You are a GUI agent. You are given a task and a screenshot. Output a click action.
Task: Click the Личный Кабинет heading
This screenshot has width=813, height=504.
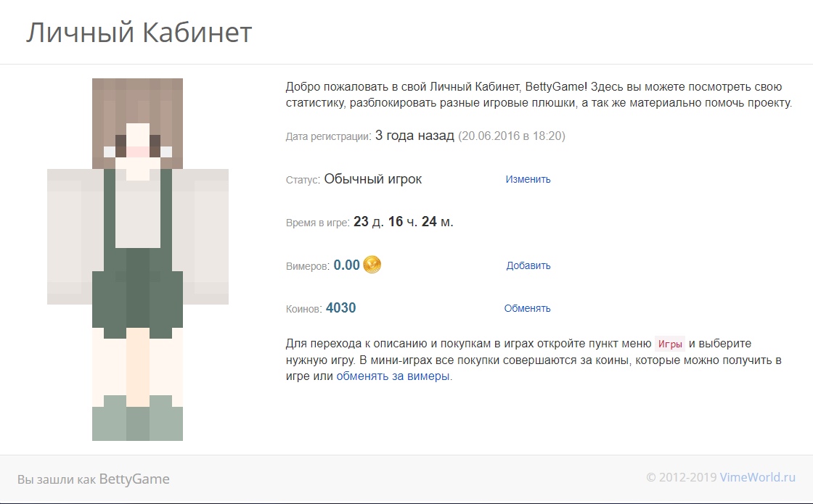pyautogui.click(x=139, y=32)
